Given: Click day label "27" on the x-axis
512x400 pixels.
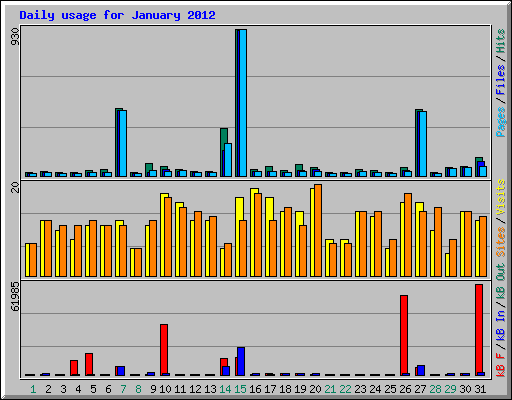Looking at the screenshot, I should pyautogui.click(x=420, y=389).
